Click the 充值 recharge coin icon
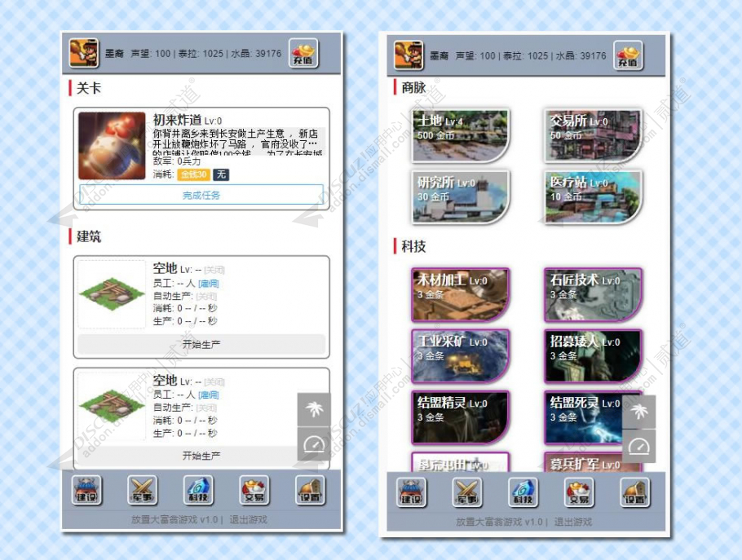 pyautogui.click(x=302, y=55)
